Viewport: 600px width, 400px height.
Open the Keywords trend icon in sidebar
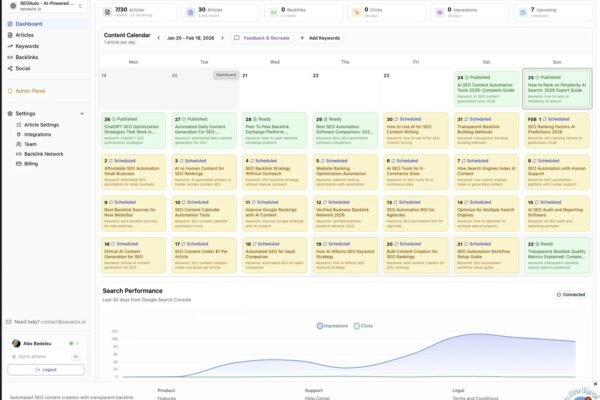[10, 46]
